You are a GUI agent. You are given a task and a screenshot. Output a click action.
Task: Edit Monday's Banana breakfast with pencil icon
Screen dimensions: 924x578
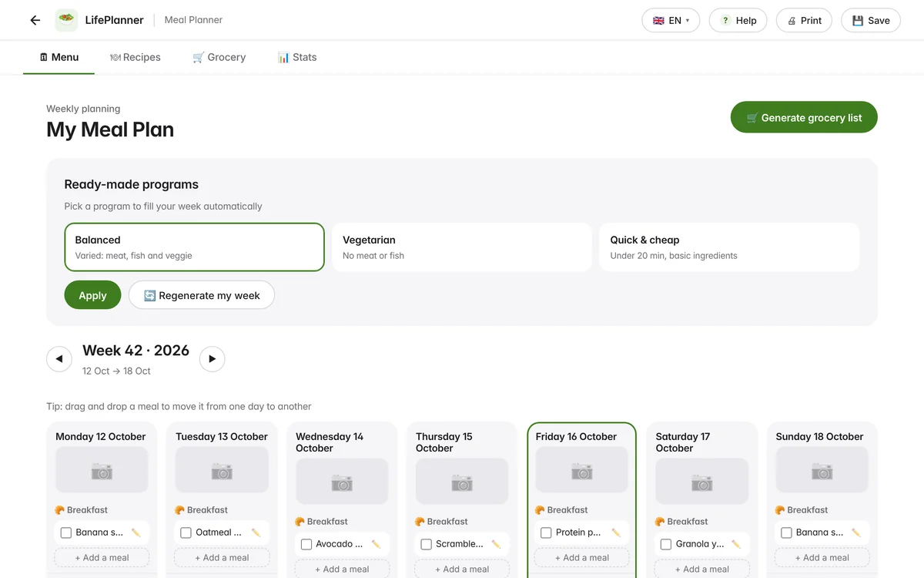136,533
